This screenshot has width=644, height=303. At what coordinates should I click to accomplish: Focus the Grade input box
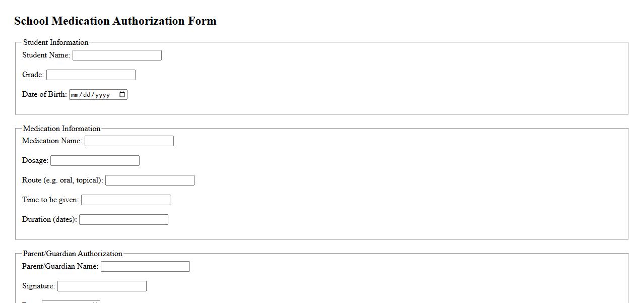[91, 75]
